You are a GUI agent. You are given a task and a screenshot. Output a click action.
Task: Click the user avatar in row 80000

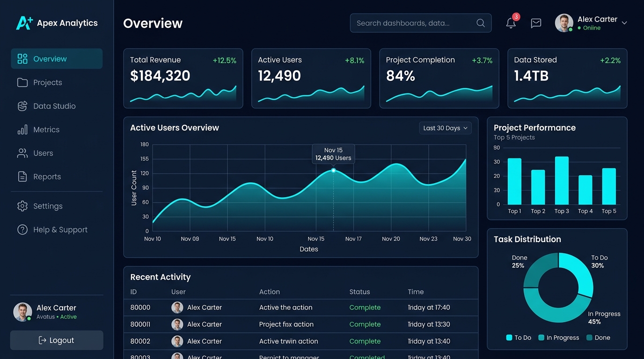tap(177, 308)
